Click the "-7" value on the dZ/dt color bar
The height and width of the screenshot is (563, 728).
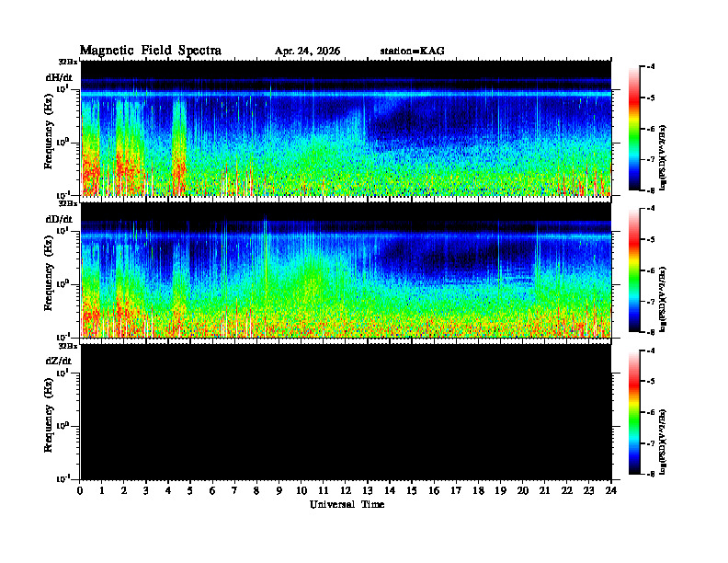coord(652,443)
